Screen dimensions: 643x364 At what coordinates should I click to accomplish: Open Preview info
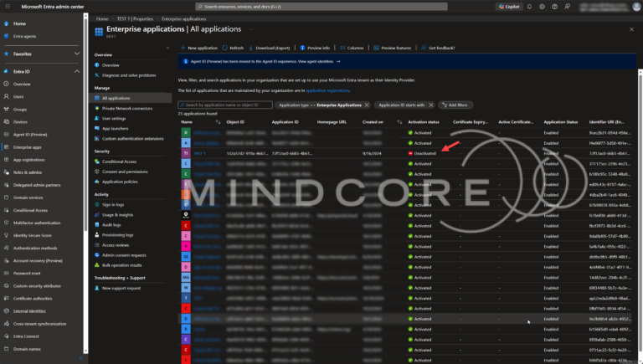click(315, 48)
